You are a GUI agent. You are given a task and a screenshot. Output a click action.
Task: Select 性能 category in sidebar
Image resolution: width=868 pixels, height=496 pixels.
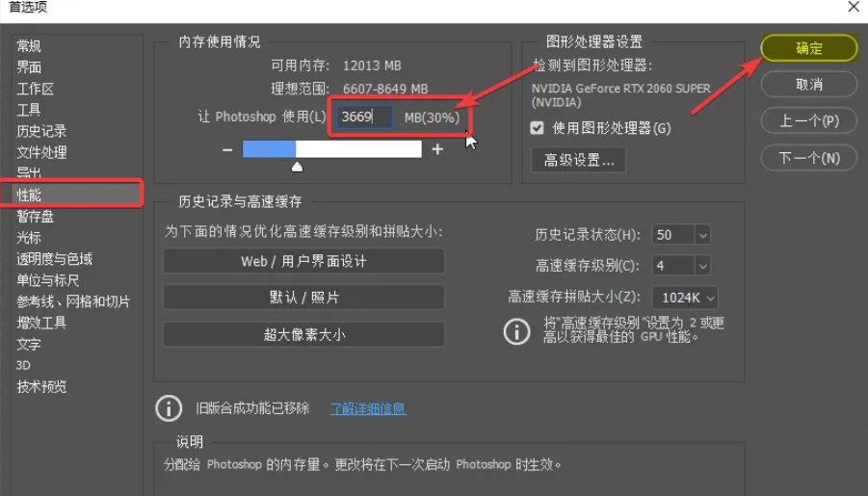tap(29, 196)
